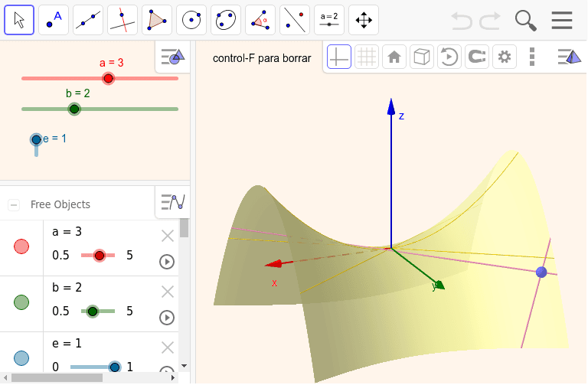The width and height of the screenshot is (588, 385).
Task: Open the hamburger main menu
Action: pos(562,20)
